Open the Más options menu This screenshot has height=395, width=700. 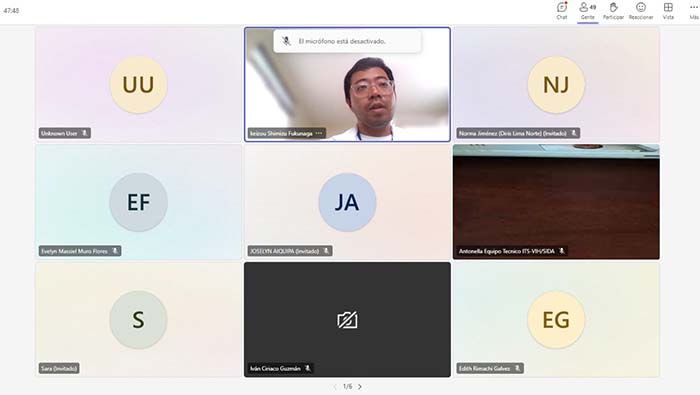(693, 11)
